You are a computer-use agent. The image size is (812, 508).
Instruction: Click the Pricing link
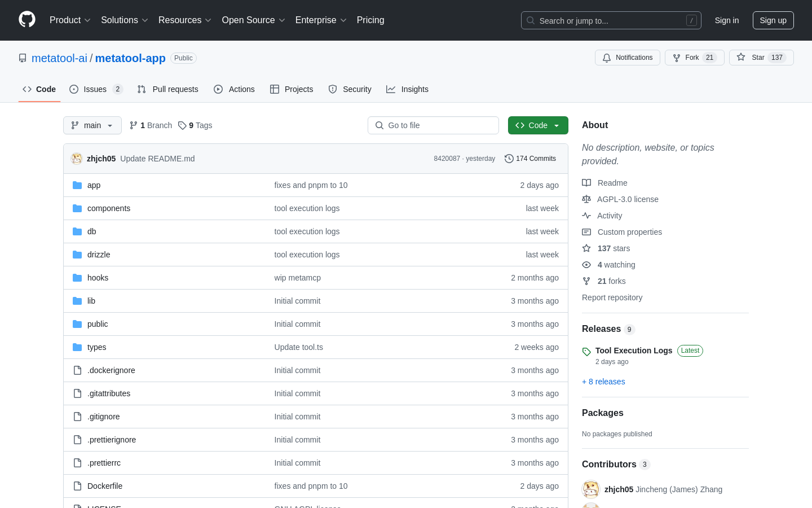point(370,20)
